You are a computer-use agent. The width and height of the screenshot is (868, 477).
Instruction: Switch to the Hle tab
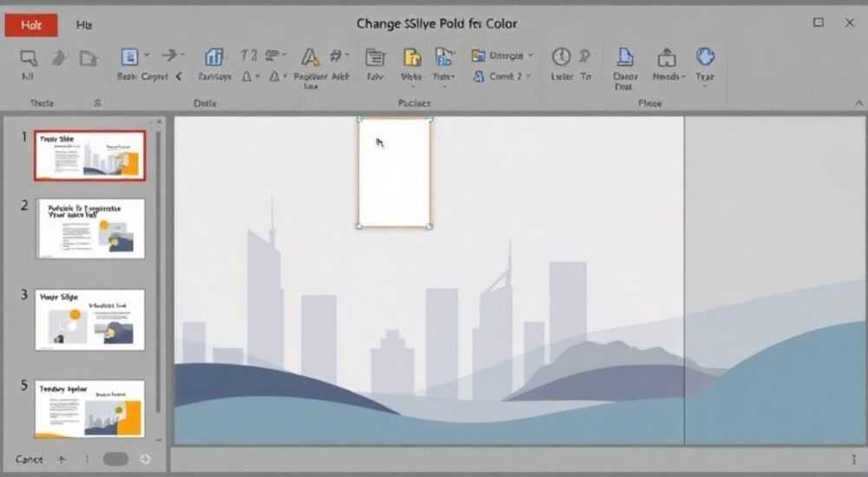84,25
